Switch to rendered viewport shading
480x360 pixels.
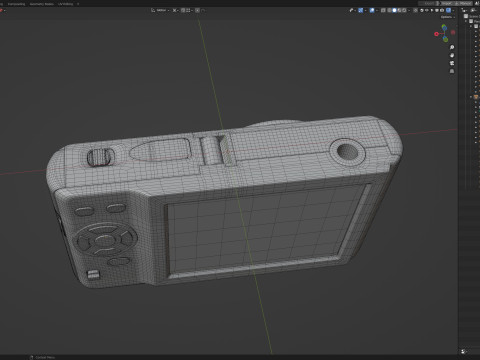tap(404, 10)
